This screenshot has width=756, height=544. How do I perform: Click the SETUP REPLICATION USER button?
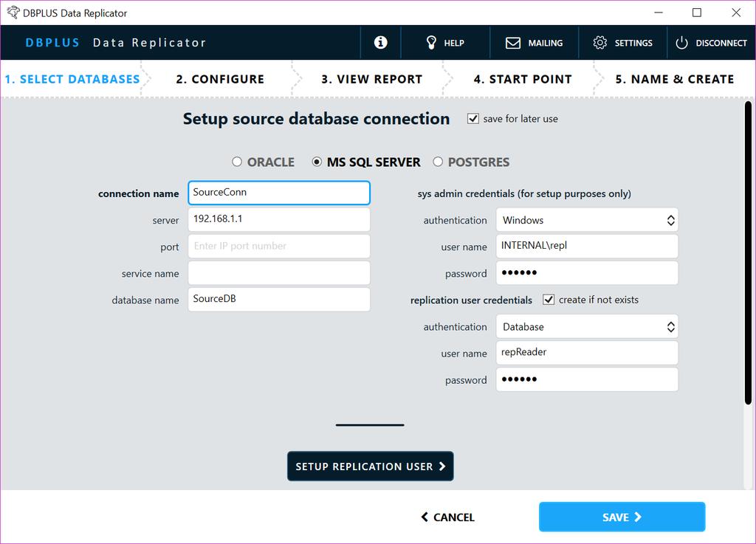click(371, 466)
